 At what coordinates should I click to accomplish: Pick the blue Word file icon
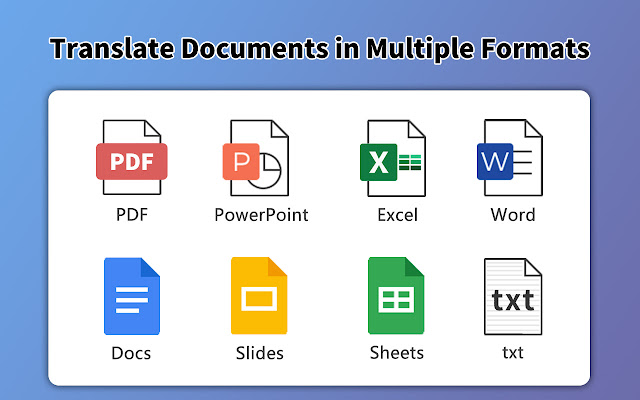pyautogui.click(x=510, y=158)
